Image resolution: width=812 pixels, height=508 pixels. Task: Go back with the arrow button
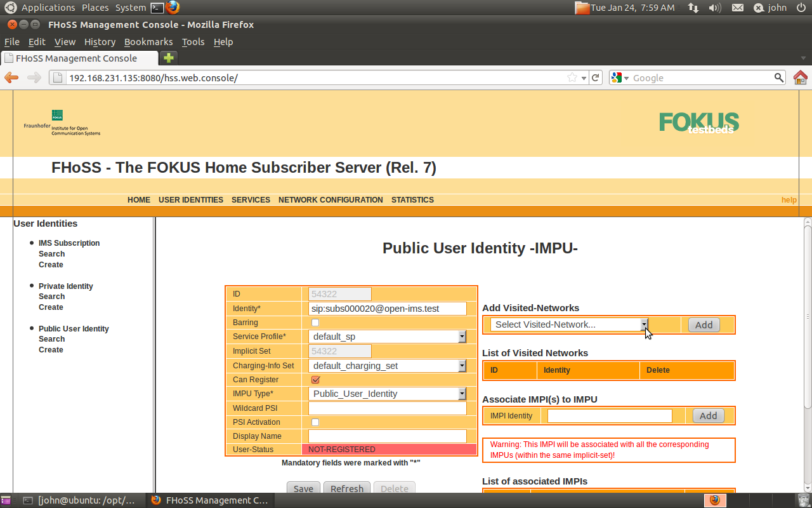[11, 77]
